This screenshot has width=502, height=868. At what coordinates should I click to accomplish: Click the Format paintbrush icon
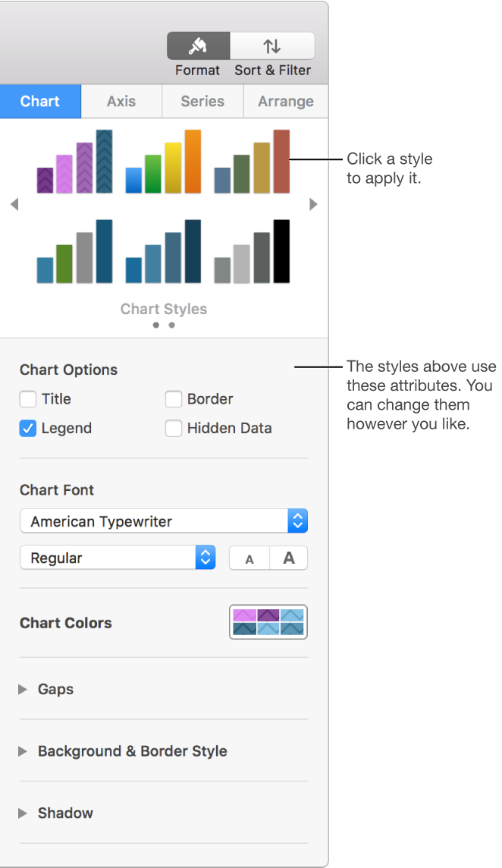point(197,46)
